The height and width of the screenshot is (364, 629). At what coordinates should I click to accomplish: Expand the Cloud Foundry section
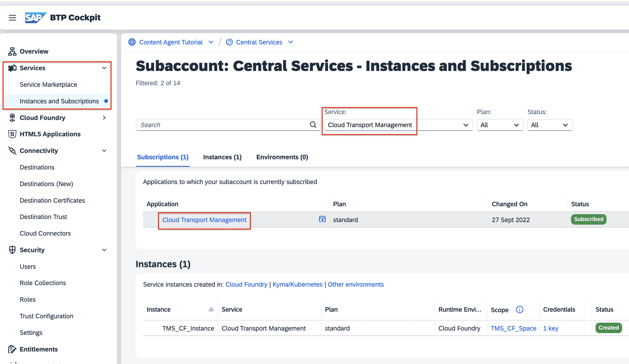coord(104,118)
